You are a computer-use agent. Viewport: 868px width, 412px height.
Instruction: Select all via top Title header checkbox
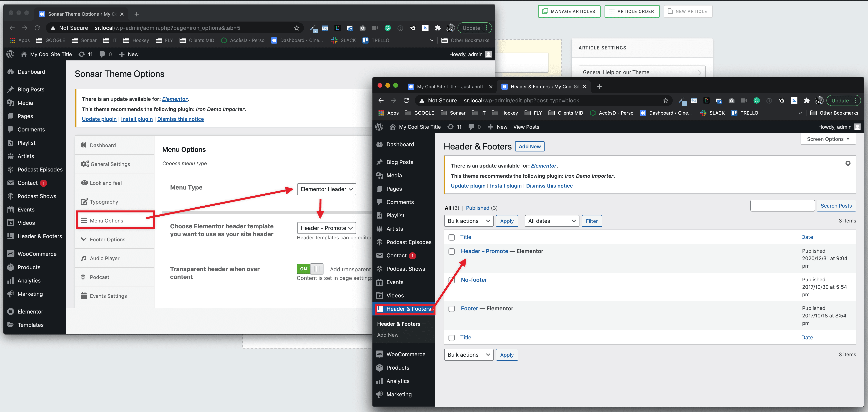[451, 237]
